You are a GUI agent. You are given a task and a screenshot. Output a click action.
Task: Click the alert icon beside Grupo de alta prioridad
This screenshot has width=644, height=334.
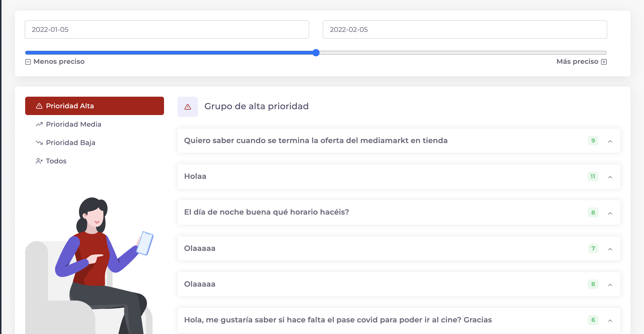pyautogui.click(x=188, y=107)
